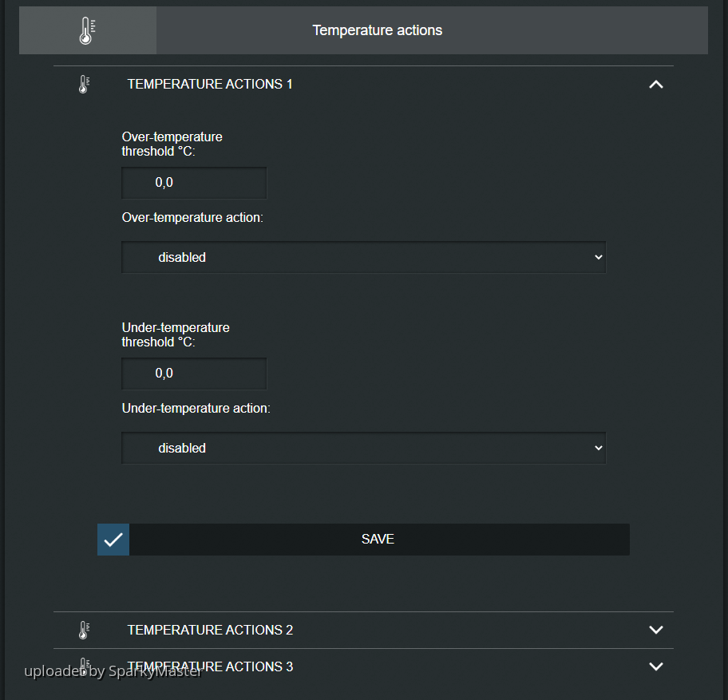Viewport: 728px width, 700px height.
Task: Focus the Under-temperature threshold input field
Action: coord(194,374)
